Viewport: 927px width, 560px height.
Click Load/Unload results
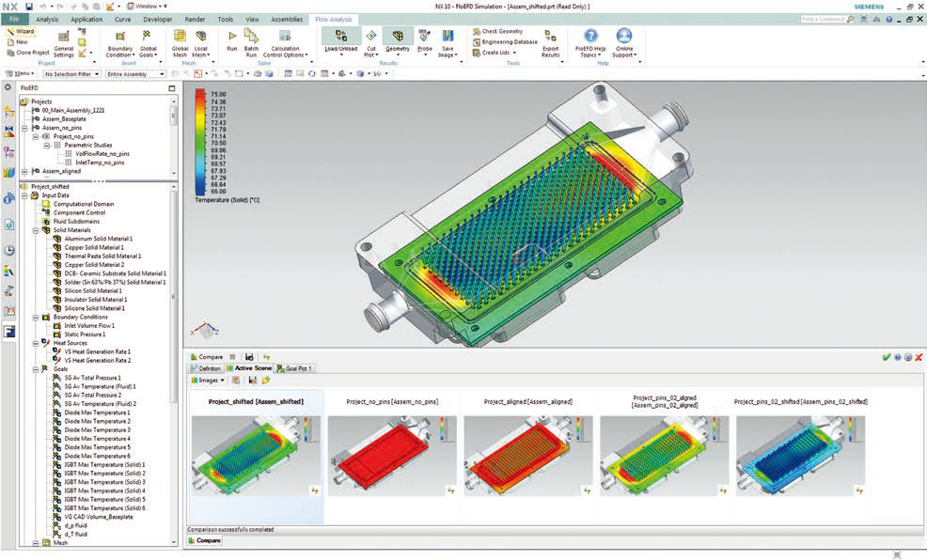pos(340,41)
